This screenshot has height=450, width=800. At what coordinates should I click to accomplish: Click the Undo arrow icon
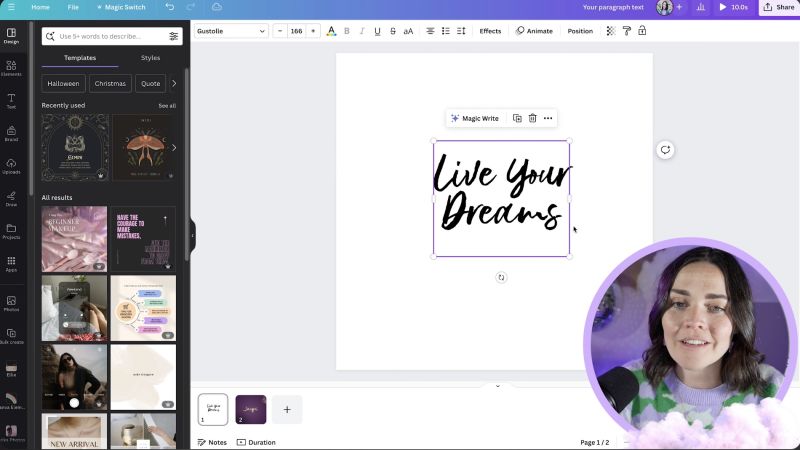(x=169, y=7)
